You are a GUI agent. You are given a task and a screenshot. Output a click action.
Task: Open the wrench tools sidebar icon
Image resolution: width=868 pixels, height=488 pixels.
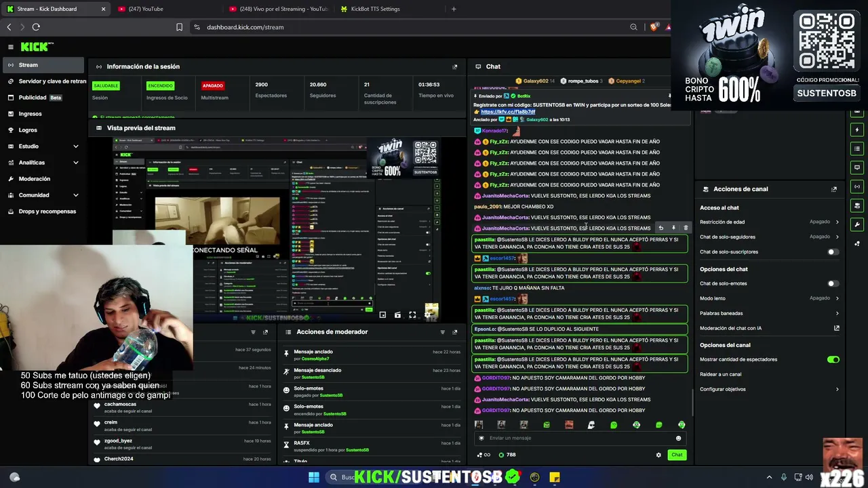point(858,224)
